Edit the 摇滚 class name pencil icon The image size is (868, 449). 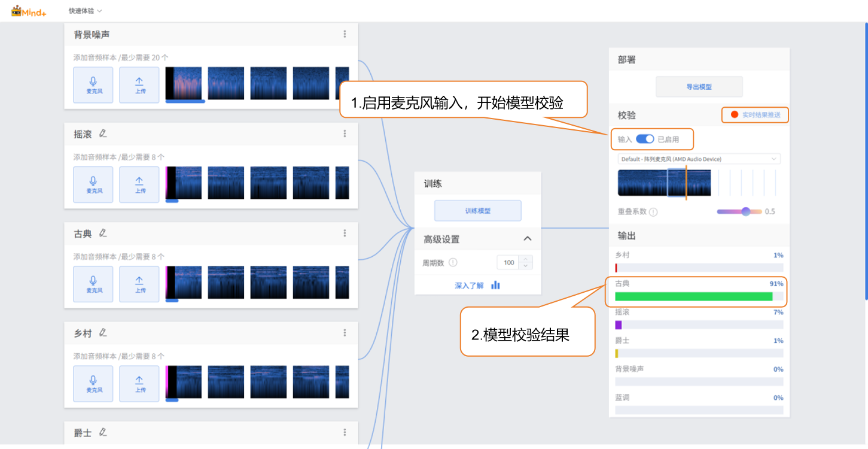point(103,134)
